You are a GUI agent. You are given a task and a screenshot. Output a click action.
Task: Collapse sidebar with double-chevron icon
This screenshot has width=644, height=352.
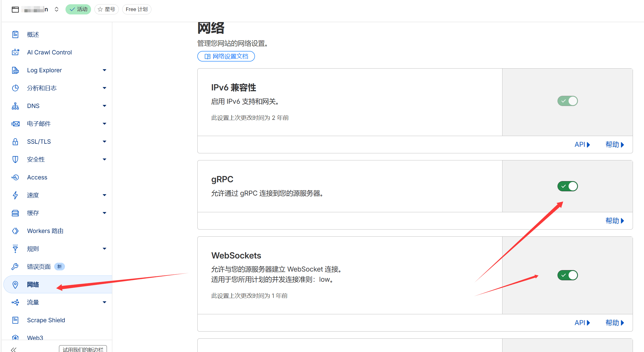point(14,349)
